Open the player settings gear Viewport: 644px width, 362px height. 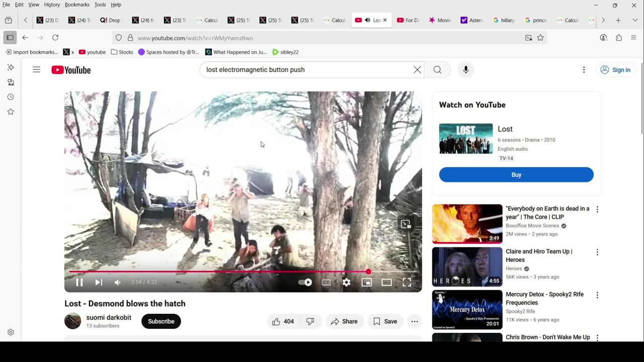pos(347,283)
